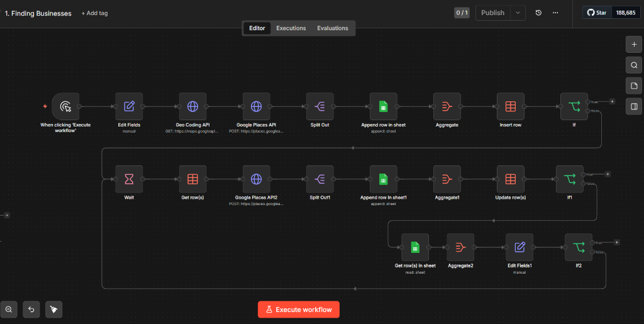This screenshot has height=324, width=644.
Task: Click the 'Get row(s) in sheet' label
Action: point(415,265)
